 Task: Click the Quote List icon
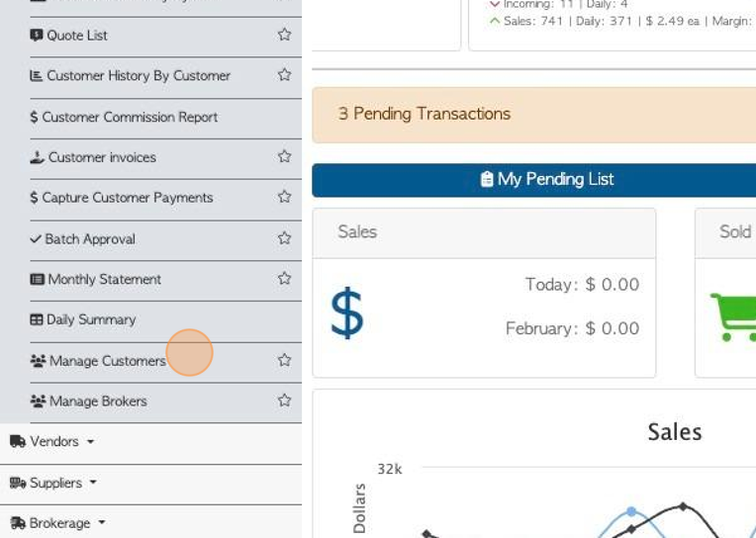point(37,36)
